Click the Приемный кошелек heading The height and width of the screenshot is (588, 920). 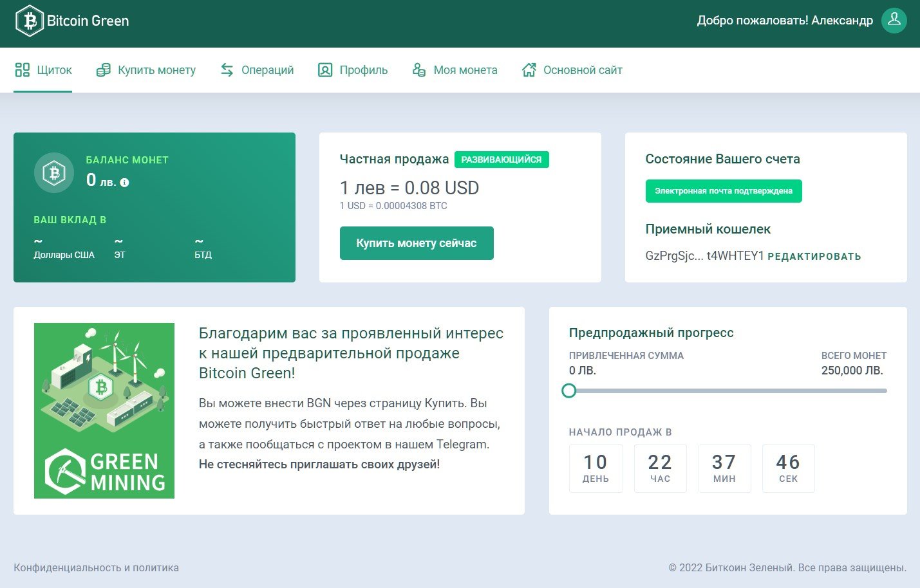point(708,229)
